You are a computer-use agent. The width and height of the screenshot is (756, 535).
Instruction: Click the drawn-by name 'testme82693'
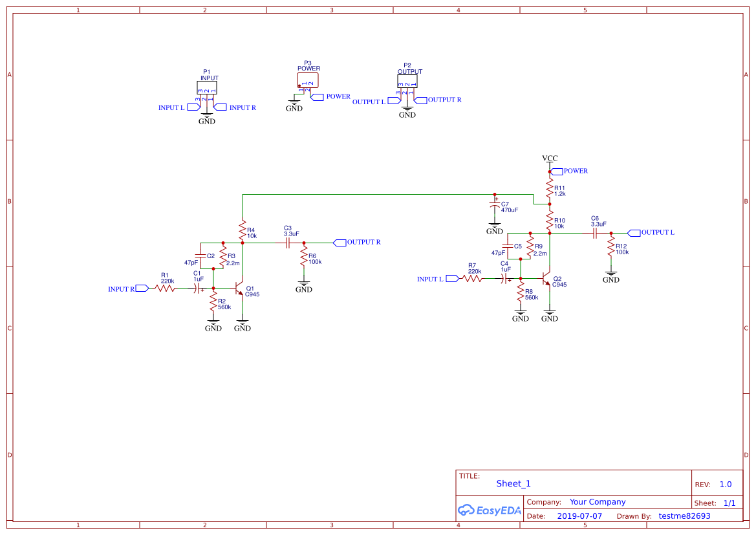[685, 516]
